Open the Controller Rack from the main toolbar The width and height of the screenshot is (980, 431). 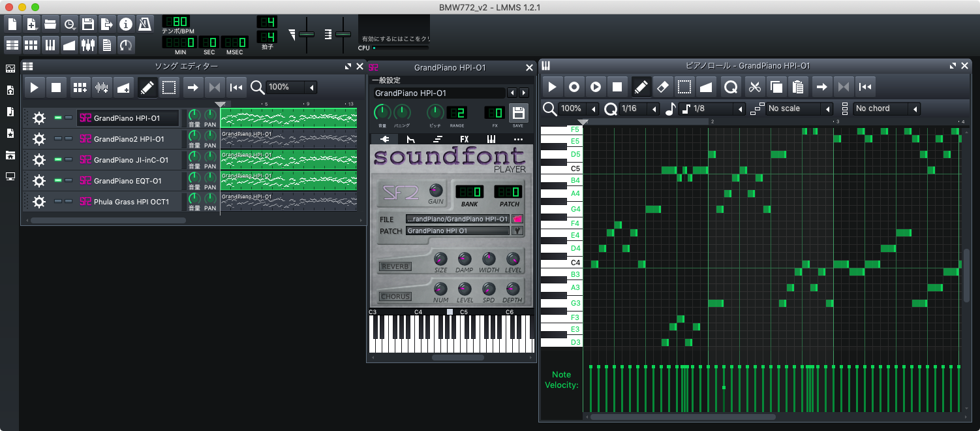(x=126, y=44)
